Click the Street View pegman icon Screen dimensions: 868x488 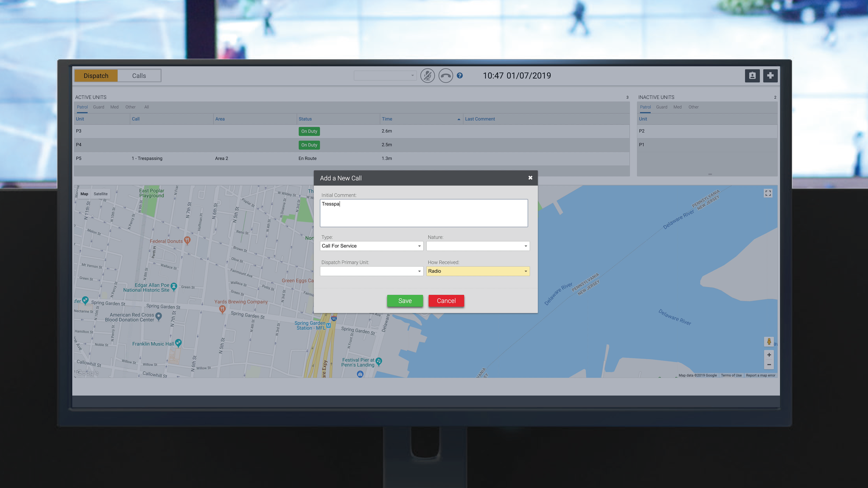[x=769, y=342]
